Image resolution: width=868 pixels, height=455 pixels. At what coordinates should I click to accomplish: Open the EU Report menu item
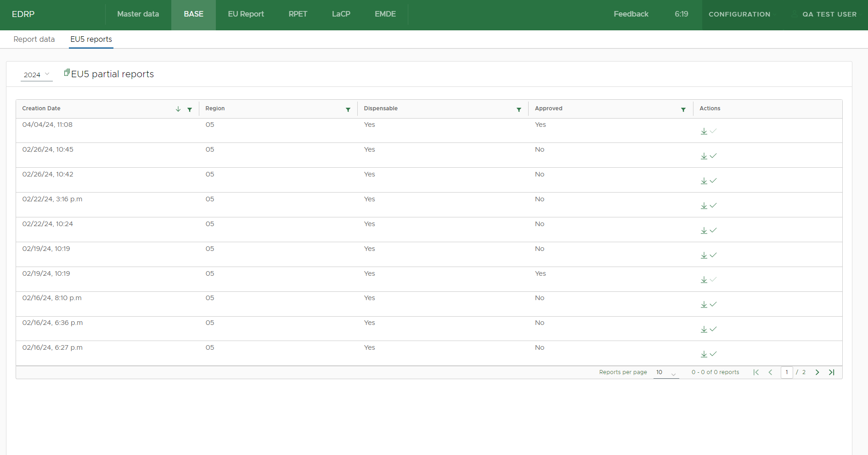pyautogui.click(x=246, y=14)
